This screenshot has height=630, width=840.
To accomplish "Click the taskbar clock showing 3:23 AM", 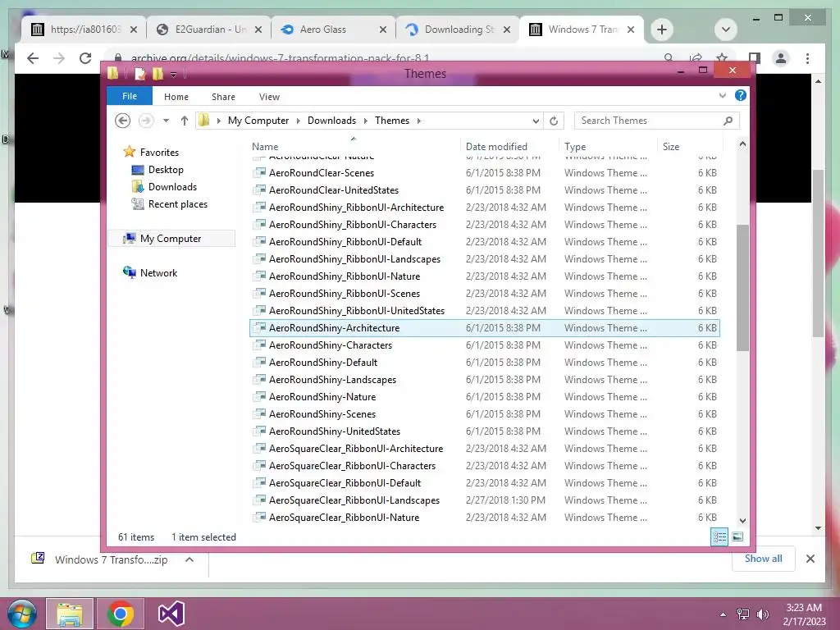I will point(804,614).
